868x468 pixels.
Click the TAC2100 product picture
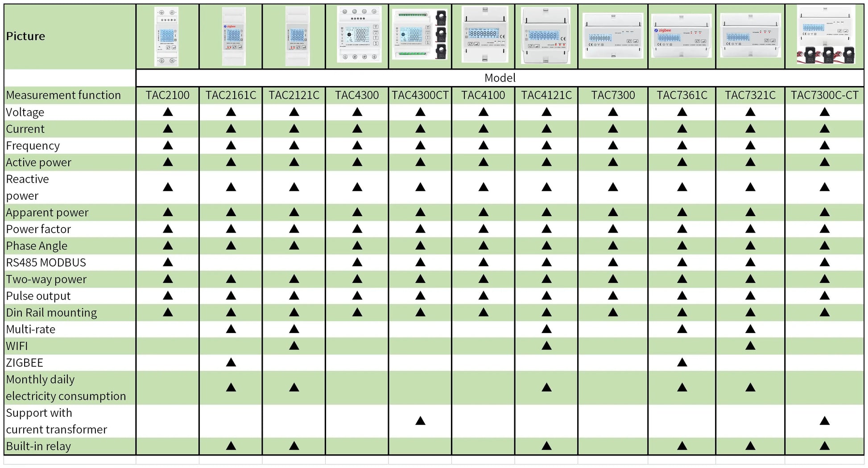(167, 37)
